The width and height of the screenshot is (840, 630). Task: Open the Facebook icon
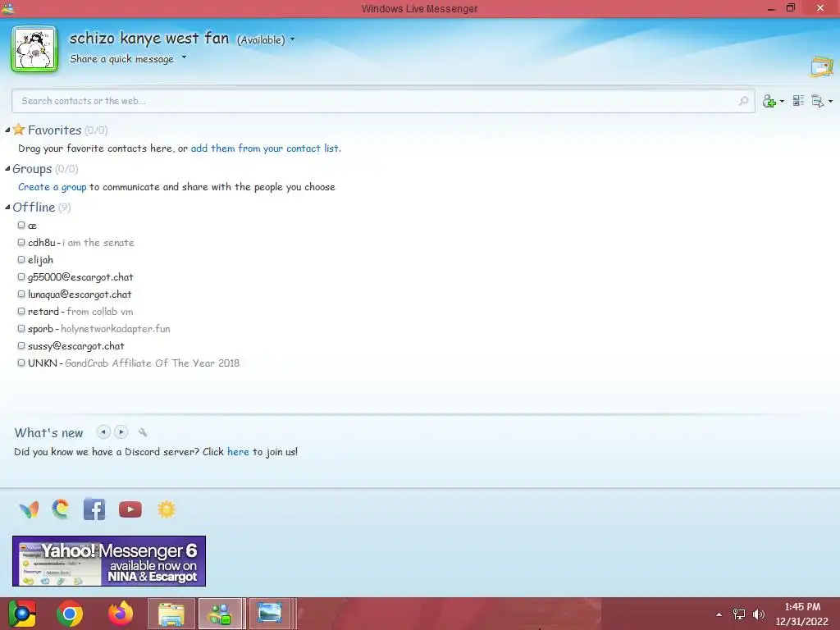[94, 509]
